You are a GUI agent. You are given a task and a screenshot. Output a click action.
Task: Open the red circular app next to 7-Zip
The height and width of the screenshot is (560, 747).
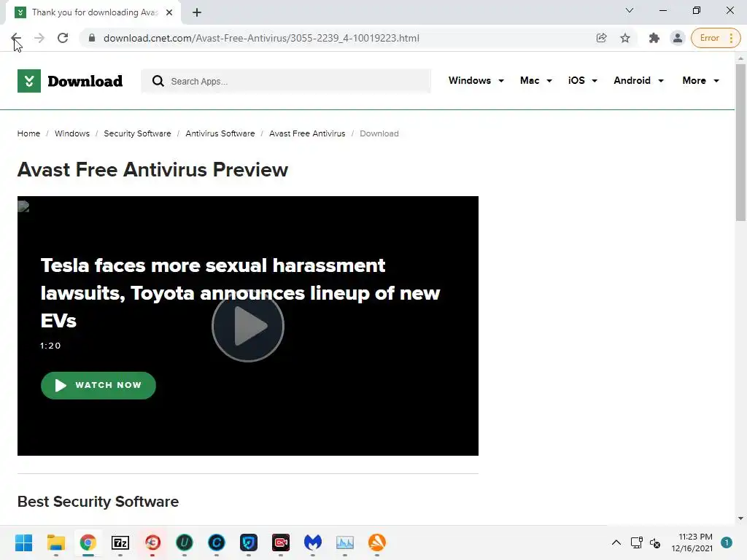152,542
